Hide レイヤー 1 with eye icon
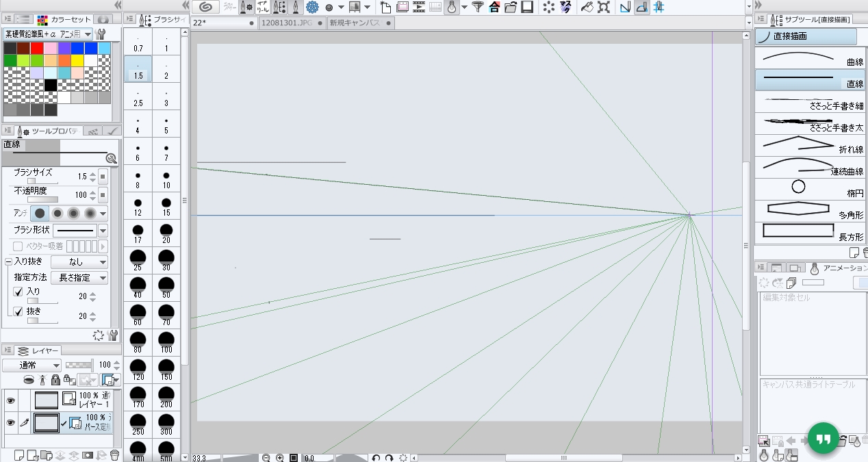Image resolution: width=868 pixels, height=462 pixels. pyautogui.click(x=10, y=400)
